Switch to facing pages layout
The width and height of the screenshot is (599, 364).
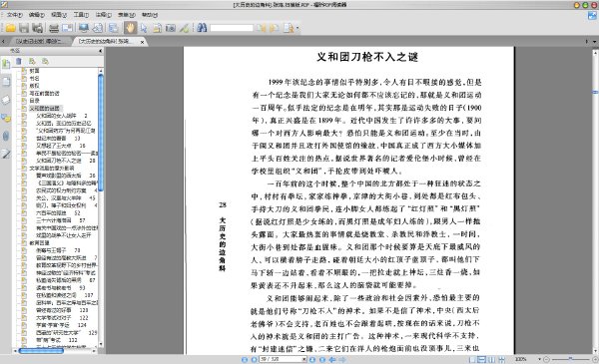[x=491, y=359]
